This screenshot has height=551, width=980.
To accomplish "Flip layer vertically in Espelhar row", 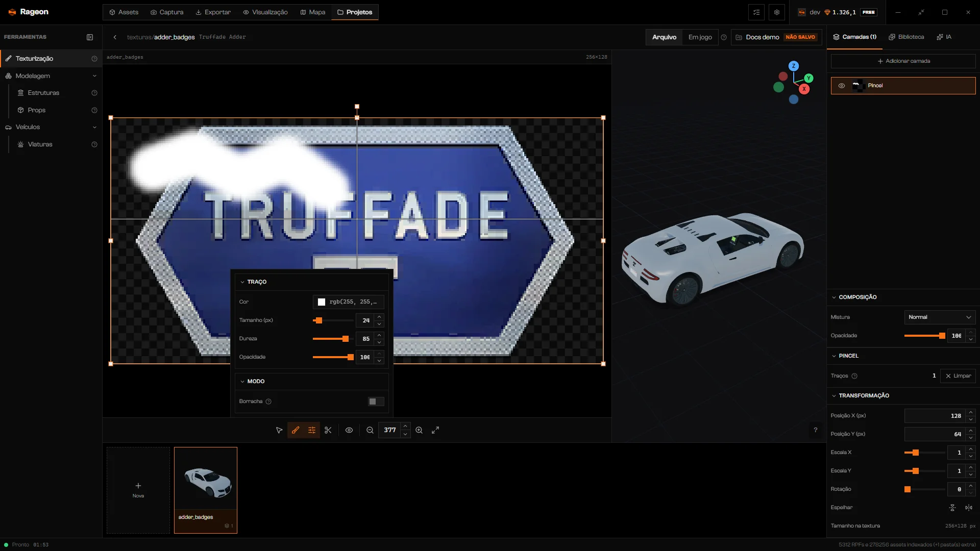I will tap(952, 508).
